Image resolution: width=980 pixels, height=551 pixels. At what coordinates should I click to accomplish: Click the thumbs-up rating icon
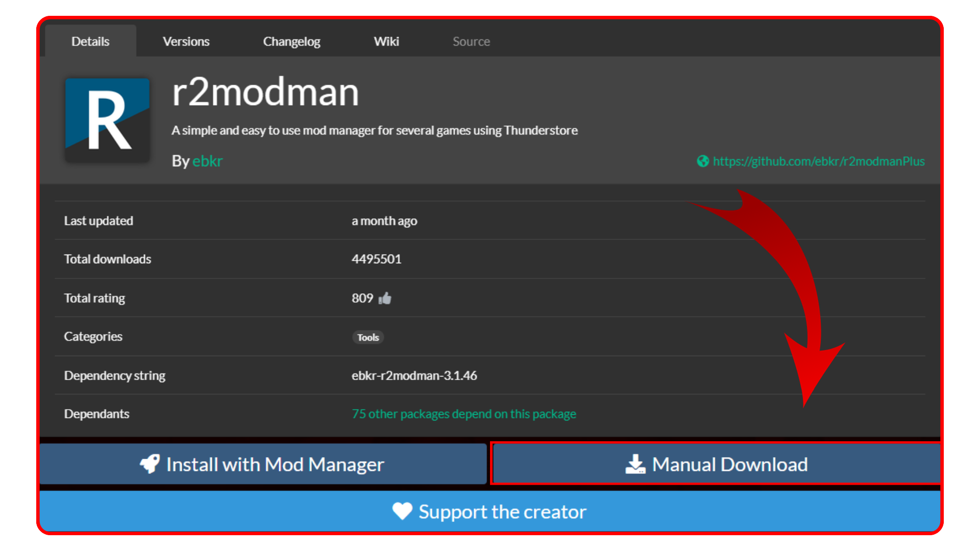[385, 298]
